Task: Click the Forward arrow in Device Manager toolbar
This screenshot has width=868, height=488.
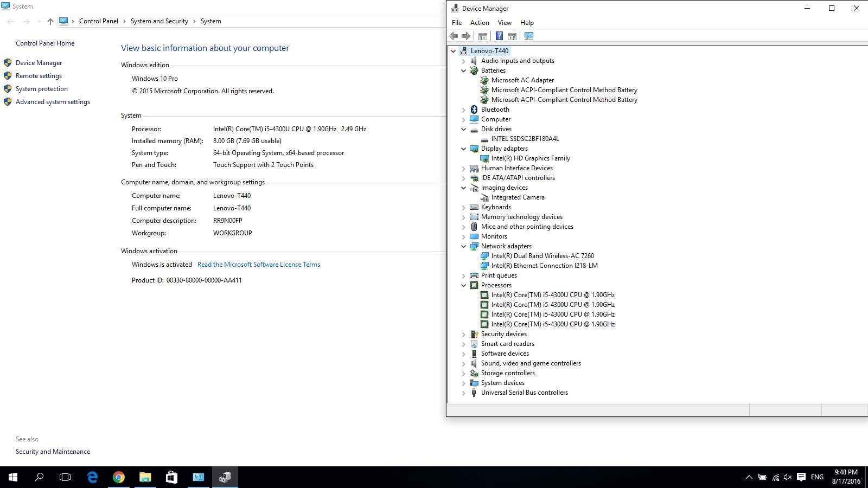Action: coord(466,36)
